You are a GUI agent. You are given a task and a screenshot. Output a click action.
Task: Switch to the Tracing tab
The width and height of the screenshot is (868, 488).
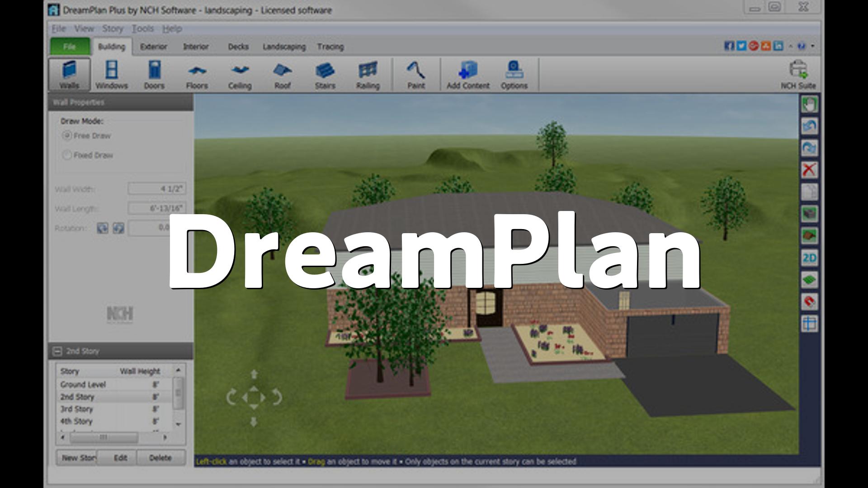pos(330,47)
